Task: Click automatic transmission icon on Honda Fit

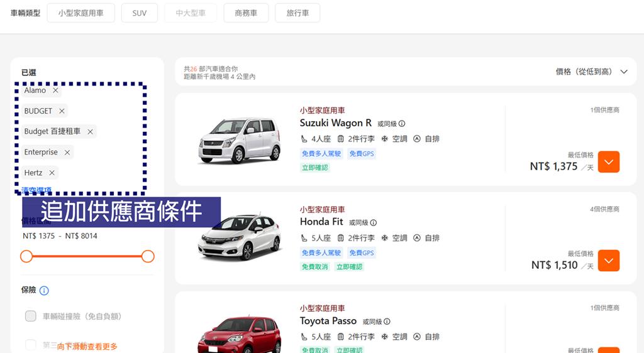Action: [x=417, y=238]
